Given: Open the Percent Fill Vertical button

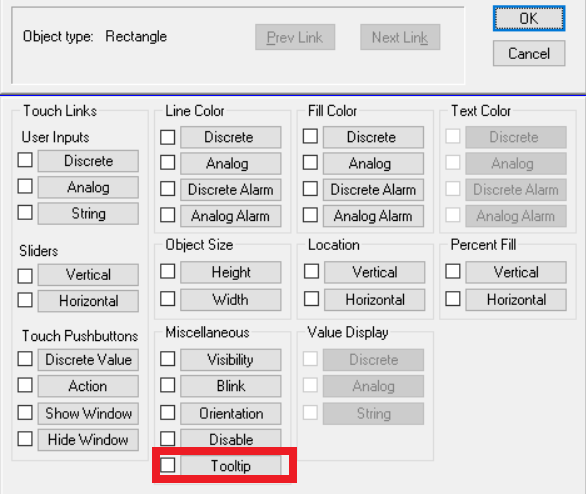Looking at the screenshot, I should [516, 272].
